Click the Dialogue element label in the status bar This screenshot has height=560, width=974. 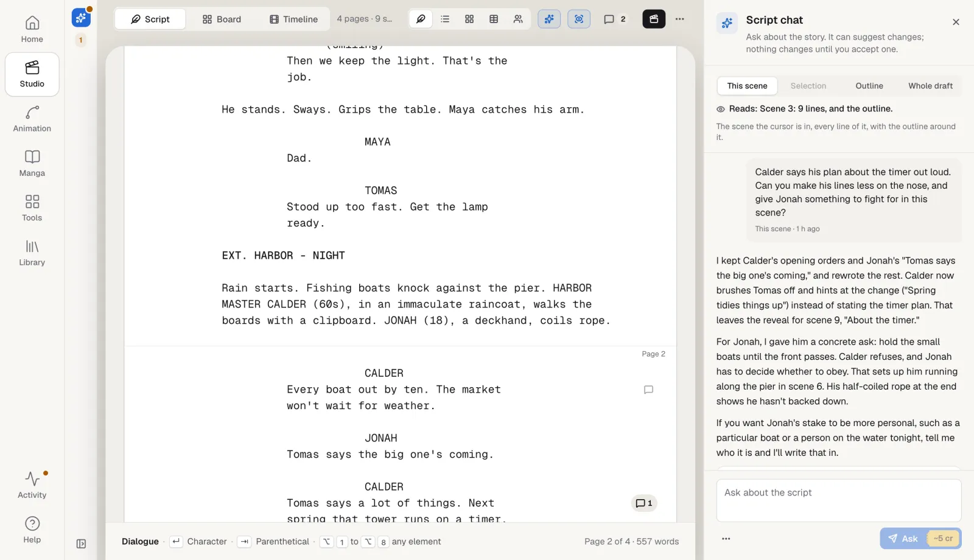(x=140, y=541)
